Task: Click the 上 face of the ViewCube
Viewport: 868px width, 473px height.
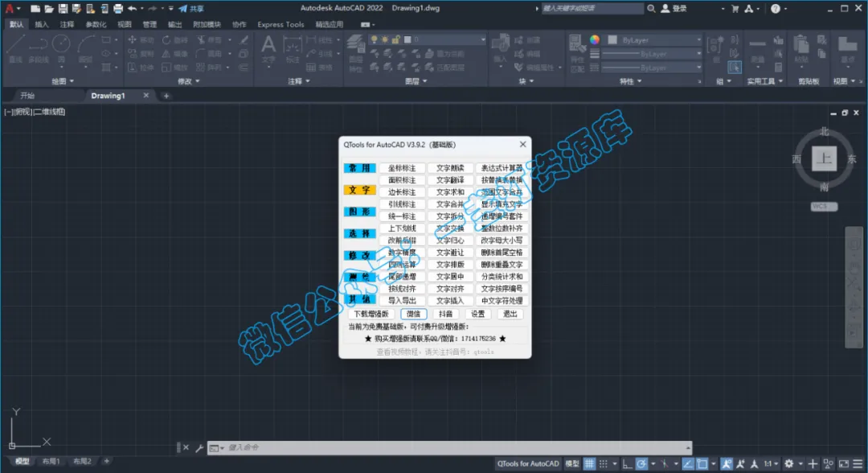Action: (825, 159)
